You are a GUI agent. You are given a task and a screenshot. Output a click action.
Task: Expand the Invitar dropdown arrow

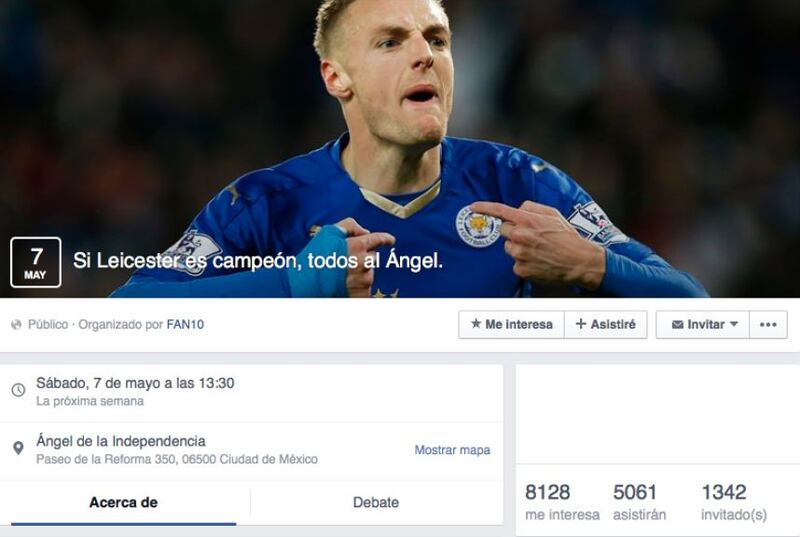(x=734, y=324)
